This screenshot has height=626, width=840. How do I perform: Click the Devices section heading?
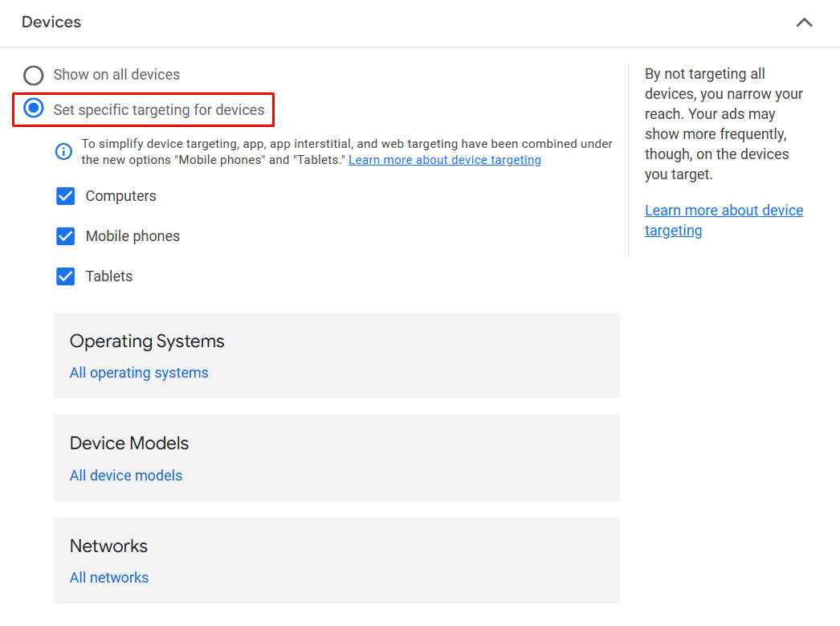(51, 22)
